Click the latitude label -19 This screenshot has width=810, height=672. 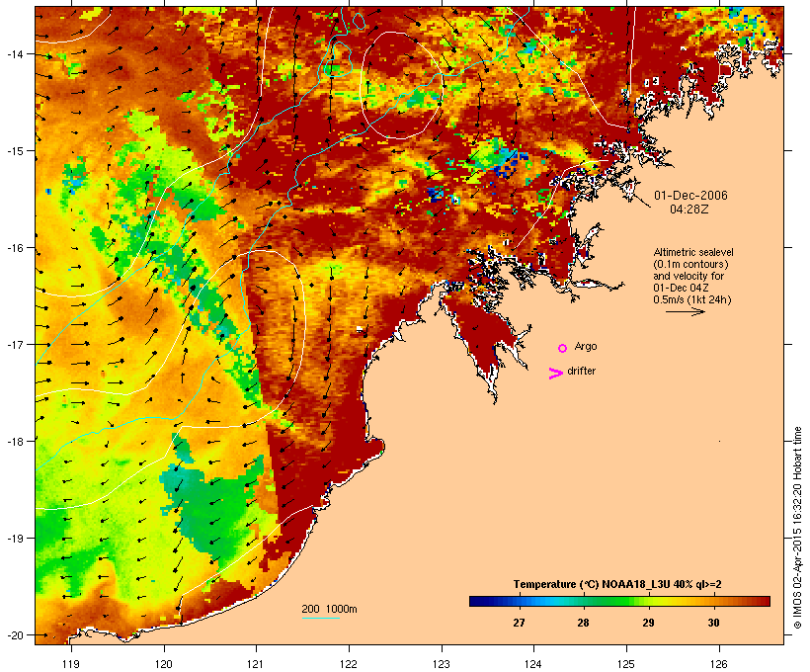(x=15, y=539)
